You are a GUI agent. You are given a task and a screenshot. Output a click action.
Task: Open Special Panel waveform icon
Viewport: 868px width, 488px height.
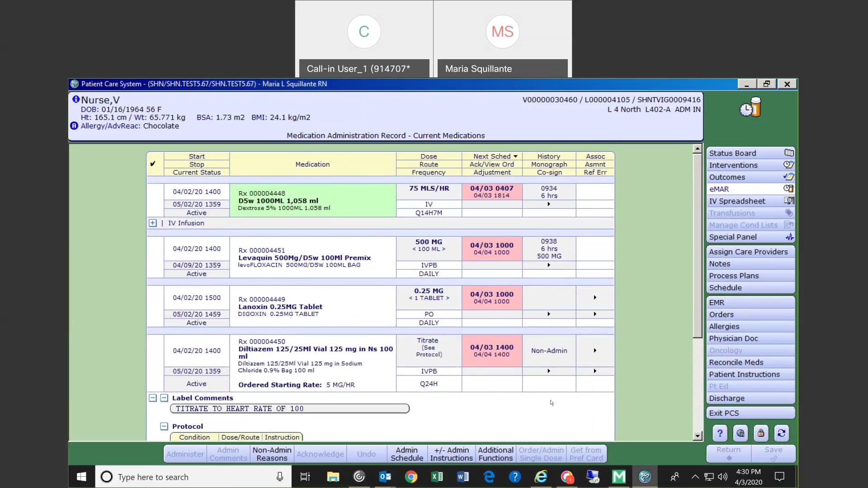tap(789, 237)
